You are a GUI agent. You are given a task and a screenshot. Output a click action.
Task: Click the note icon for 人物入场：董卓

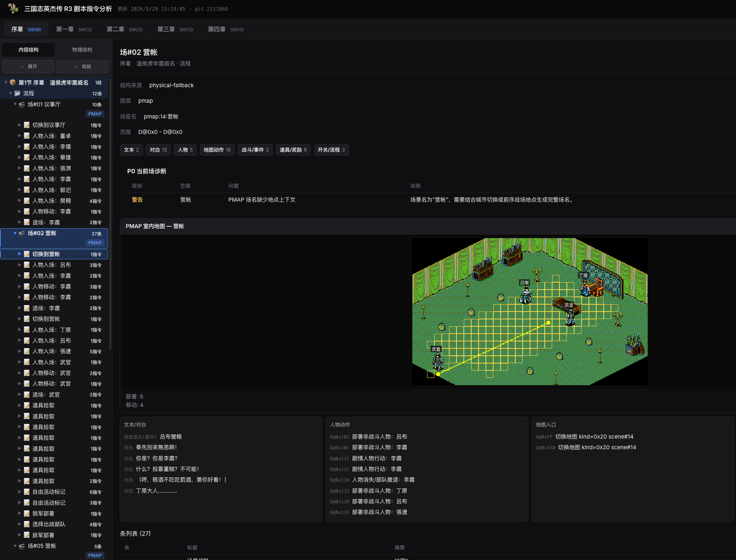pos(27,136)
